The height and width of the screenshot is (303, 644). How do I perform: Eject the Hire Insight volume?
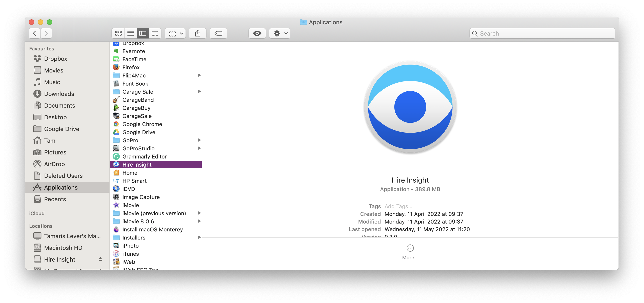(x=100, y=259)
